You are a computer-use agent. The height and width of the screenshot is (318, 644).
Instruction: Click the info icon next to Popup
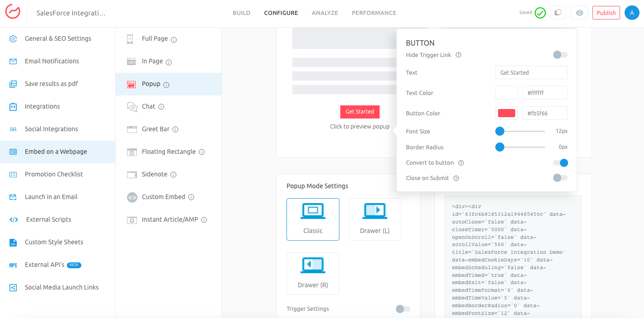(x=166, y=85)
